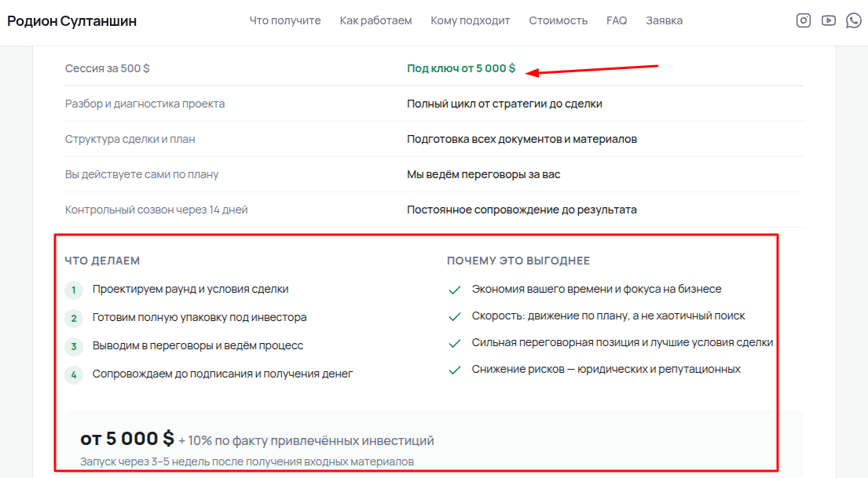This screenshot has width=868, height=478.
Task: Select 'Сессия за 500 $' column header
Action: [x=108, y=68]
